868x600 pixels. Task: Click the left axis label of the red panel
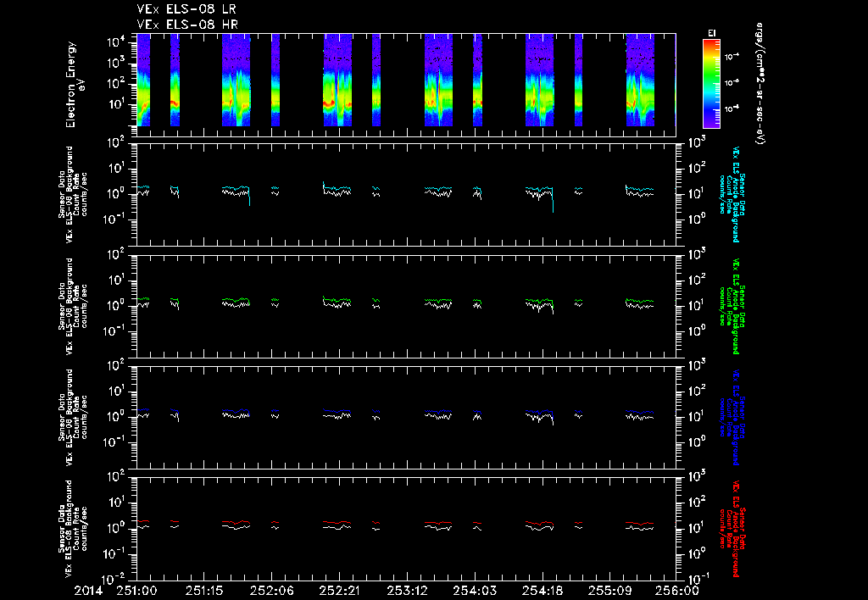click(73, 529)
